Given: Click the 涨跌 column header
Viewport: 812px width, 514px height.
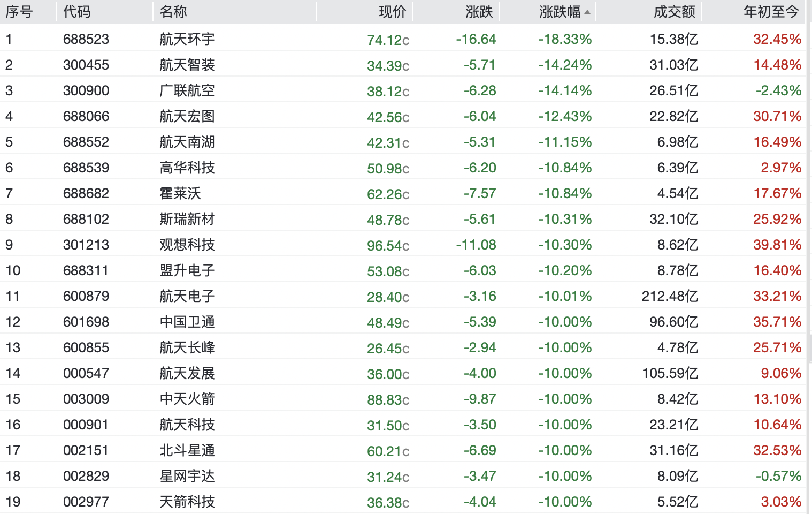Looking at the screenshot, I should pos(479,12).
